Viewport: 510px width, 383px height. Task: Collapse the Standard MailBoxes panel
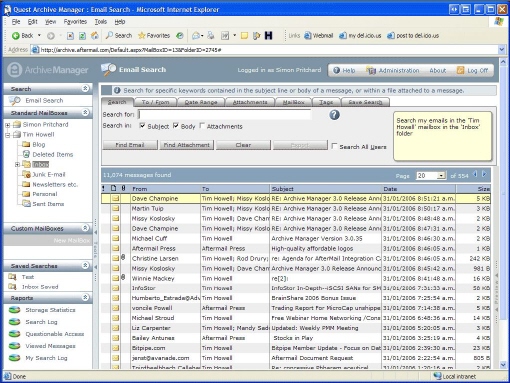click(85, 112)
